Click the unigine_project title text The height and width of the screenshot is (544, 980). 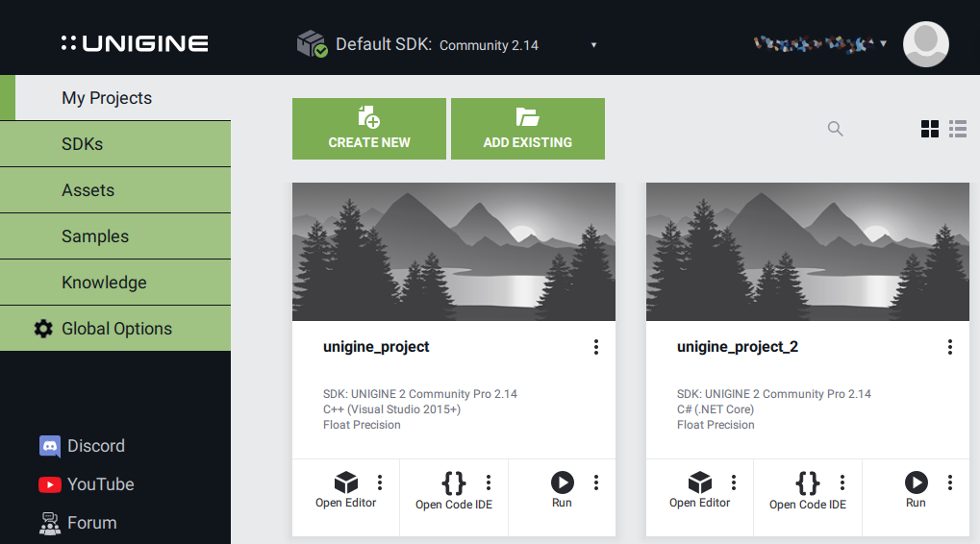(x=376, y=347)
